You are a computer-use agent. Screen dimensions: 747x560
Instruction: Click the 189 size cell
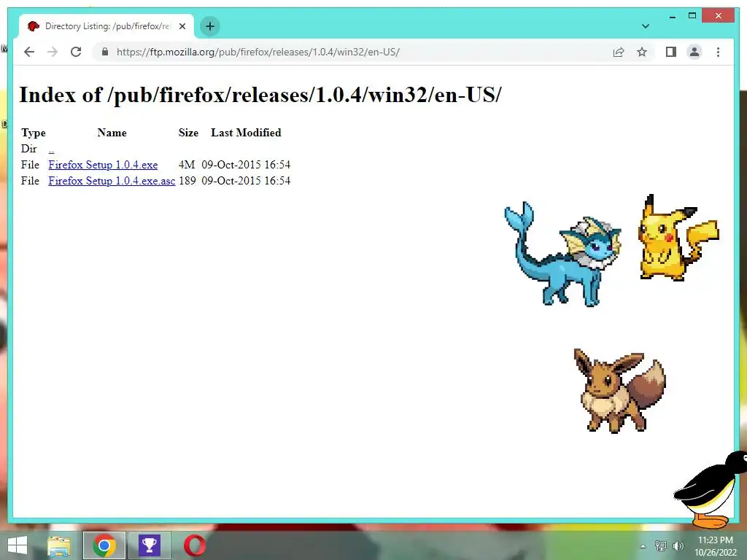tap(187, 181)
